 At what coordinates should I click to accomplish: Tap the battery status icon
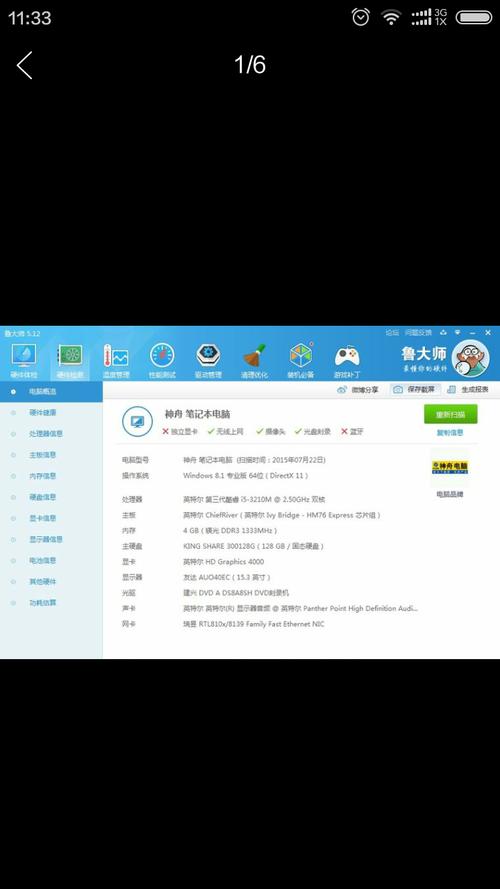[x=474, y=18]
